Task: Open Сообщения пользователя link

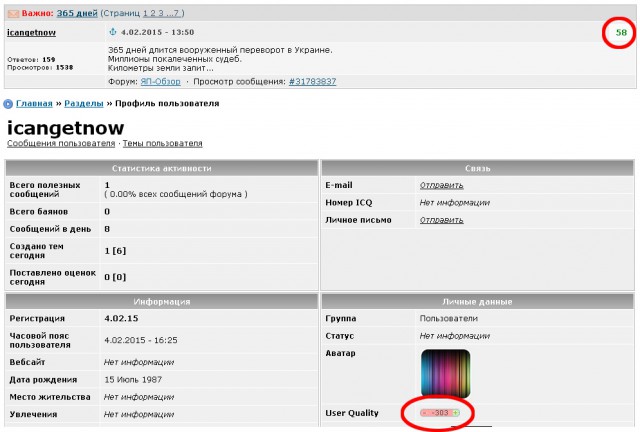Action: (x=61, y=143)
